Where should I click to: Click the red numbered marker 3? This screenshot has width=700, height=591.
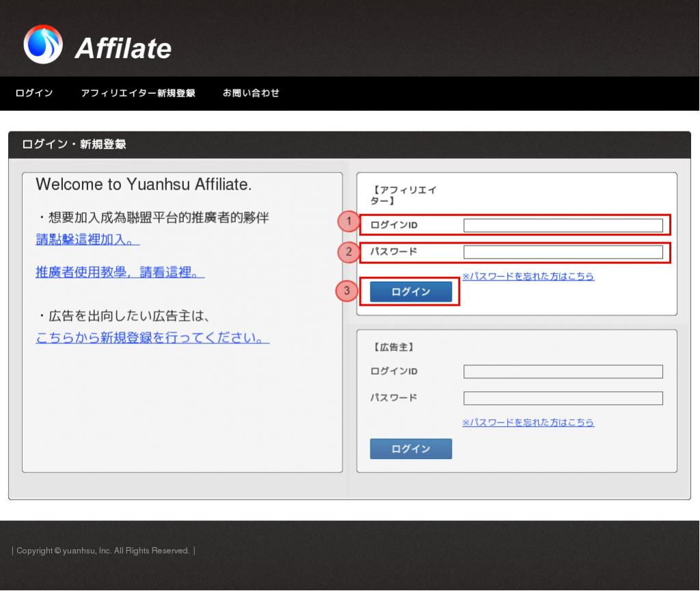point(347,291)
